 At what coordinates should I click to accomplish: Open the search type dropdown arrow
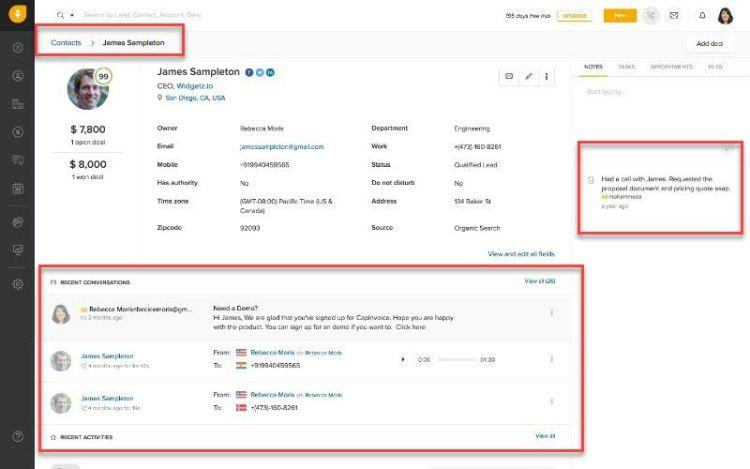(72, 15)
